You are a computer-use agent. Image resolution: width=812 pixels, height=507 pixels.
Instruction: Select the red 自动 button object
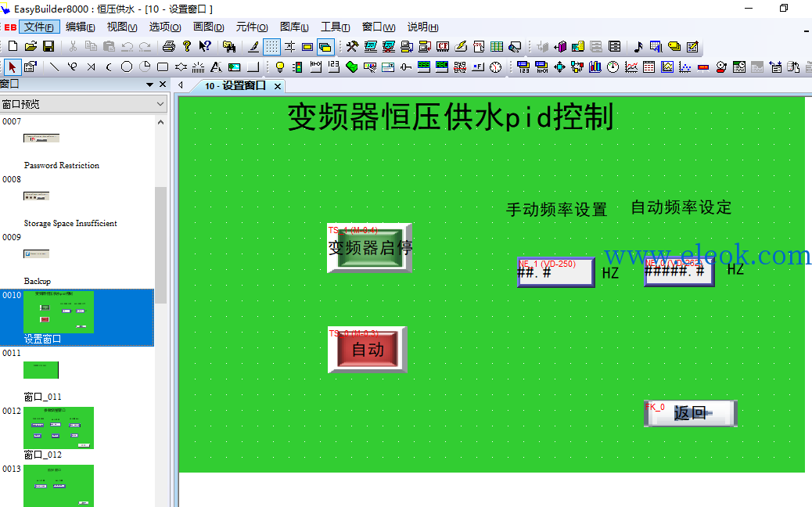coord(368,350)
